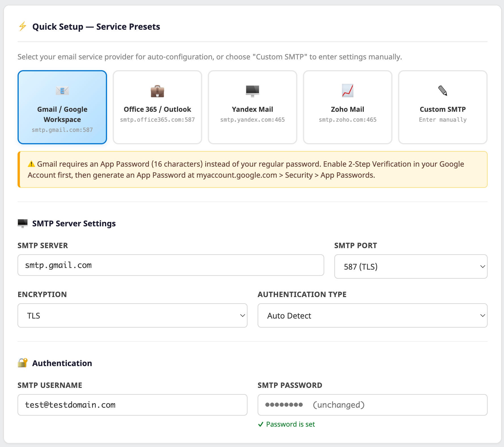This screenshot has height=447, width=504.
Task: Click the SMTP PASSWORD field label
Action: tap(290, 385)
